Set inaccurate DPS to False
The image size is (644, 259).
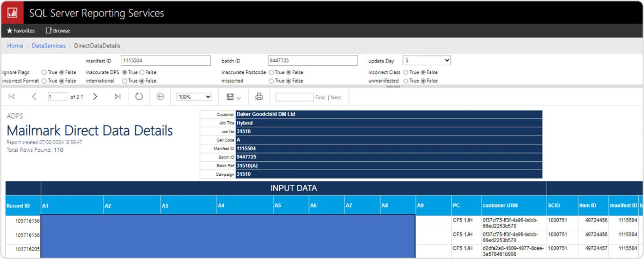(x=142, y=72)
